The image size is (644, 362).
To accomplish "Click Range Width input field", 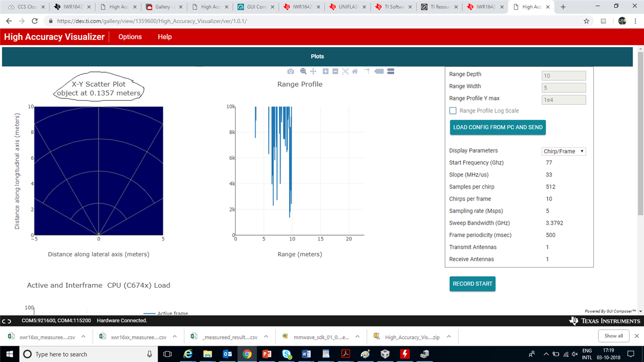I will pos(563,87).
